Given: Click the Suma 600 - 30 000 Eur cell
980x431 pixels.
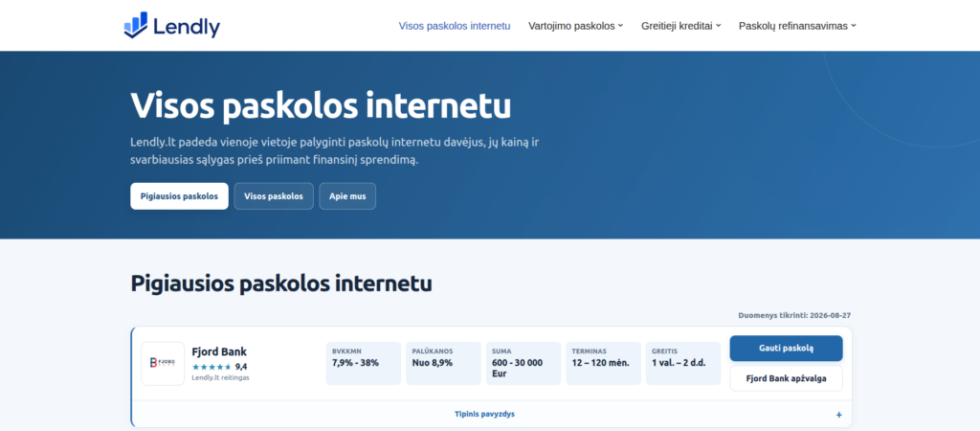Looking at the screenshot, I should [523, 363].
